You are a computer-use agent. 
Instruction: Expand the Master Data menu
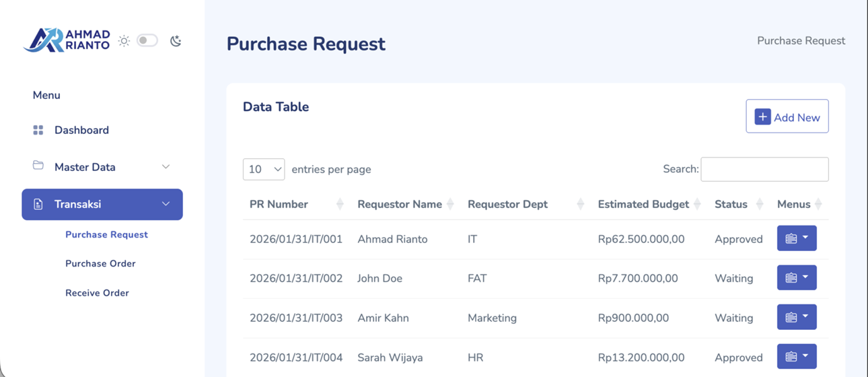tap(102, 167)
